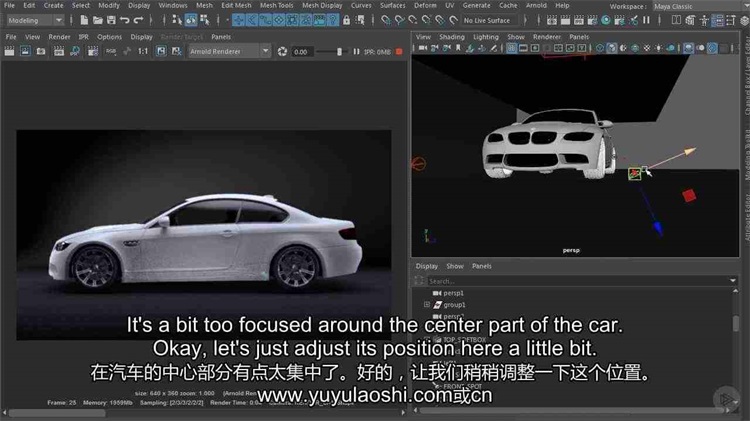The image size is (750, 421).
Task: Click the status line pause button
Action: pos(646,20)
